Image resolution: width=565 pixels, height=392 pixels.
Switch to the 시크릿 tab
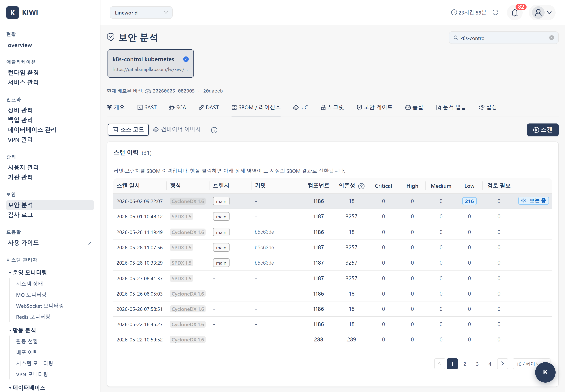click(332, 107)
